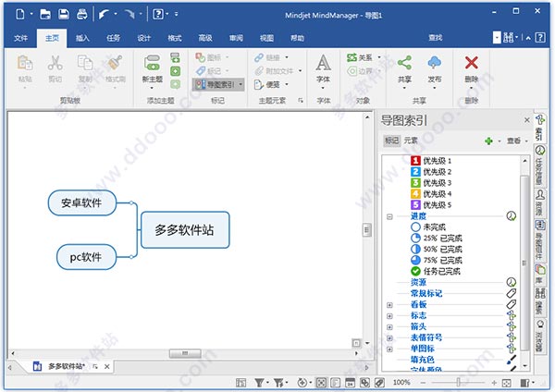Click the Font (字体) large A icon
Screen dimensions: 555x392
pyautogui.click(x=323, y=64)
